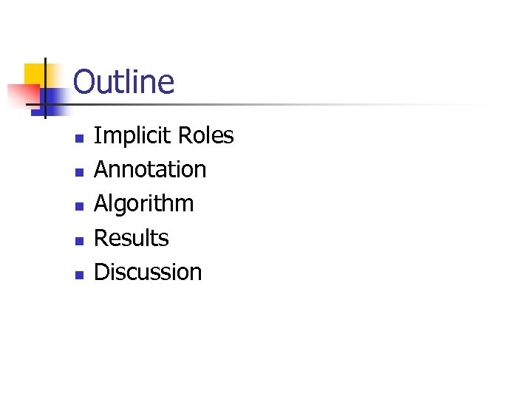Click the bullet square beside Discussion
Screen dimensions: 532x399
[x=80, y=274]
